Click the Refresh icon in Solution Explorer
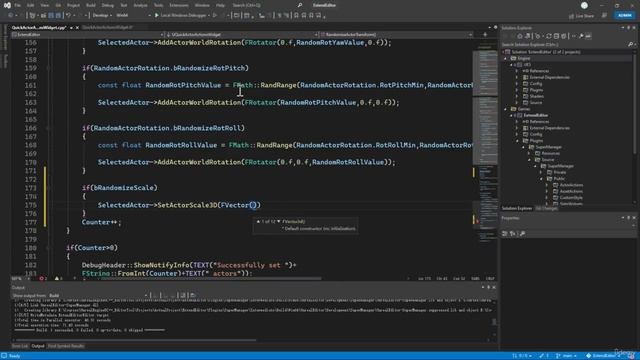The width and height of the screenshot is (640, 360). click(549, 36)
